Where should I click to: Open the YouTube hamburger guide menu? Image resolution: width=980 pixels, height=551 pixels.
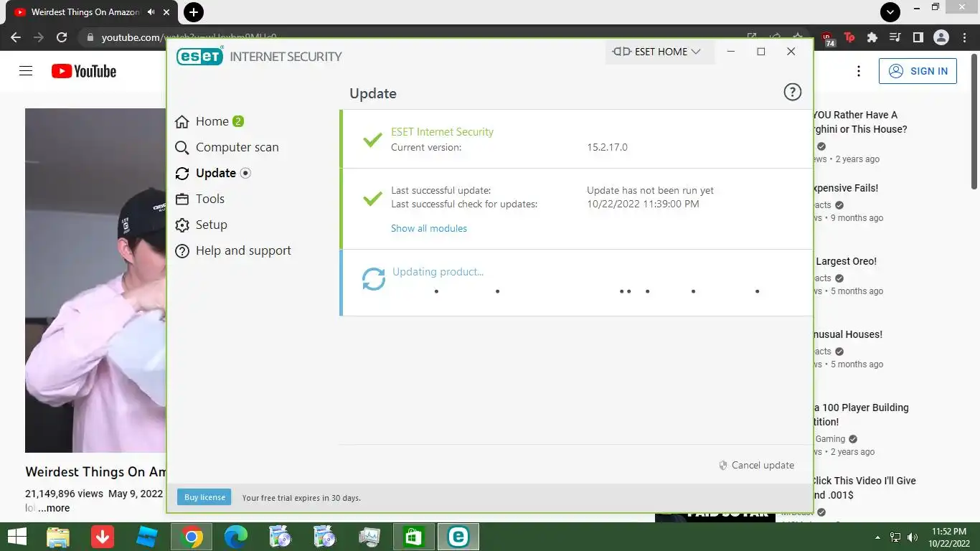pos(26,71)
